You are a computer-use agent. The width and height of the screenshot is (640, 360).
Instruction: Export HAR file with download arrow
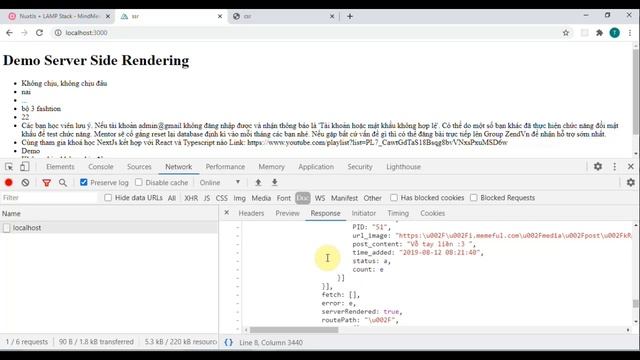click(x=275, y=182)
